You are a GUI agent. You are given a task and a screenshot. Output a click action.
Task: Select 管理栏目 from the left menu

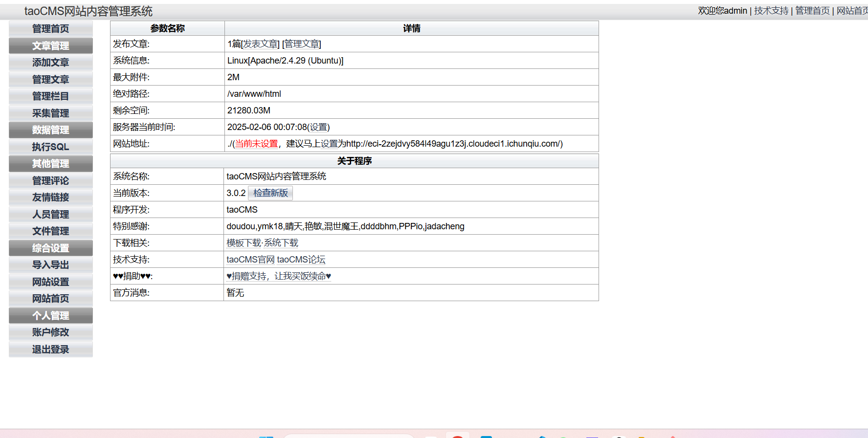(x=50, y=96)
